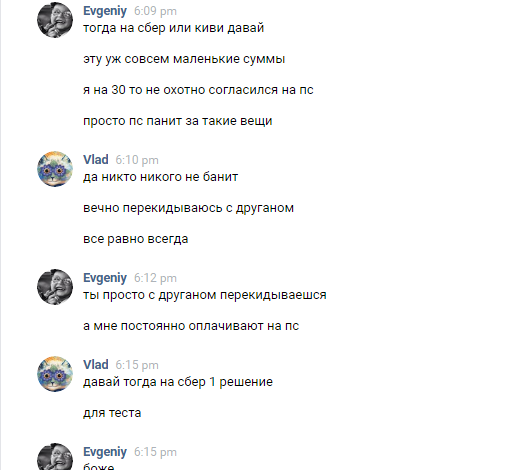
Task: Click Evgeniy's avatar at 6:09 pm
Action: click(55, 20)
